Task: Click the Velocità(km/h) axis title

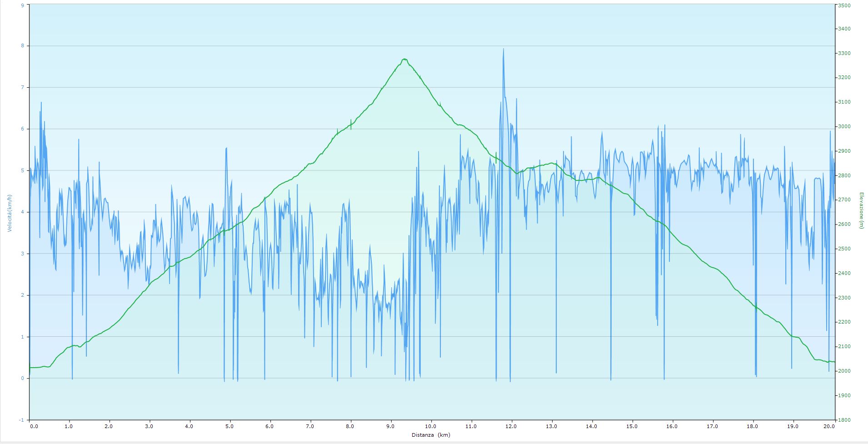Action: click(x=9, y=213)
